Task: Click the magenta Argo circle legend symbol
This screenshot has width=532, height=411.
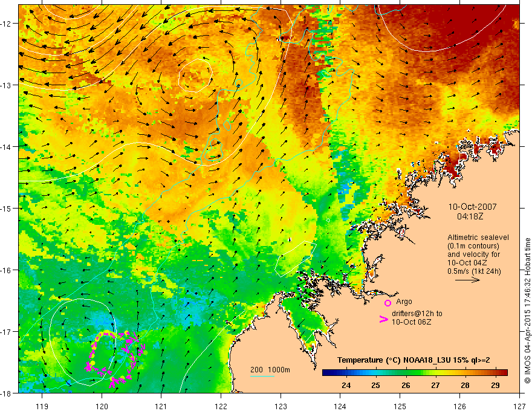Action: point(388,303)
